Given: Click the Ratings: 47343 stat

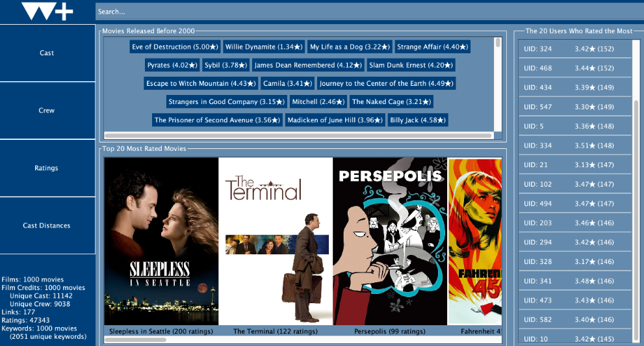Looking at the screenshot, I should (25, 321).
